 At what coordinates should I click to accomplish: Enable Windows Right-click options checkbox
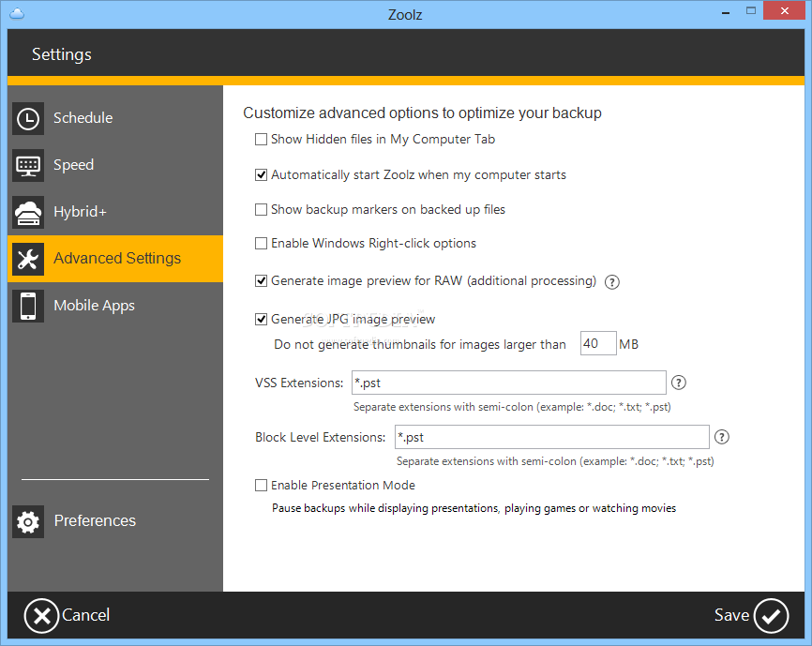pos(261,243)
